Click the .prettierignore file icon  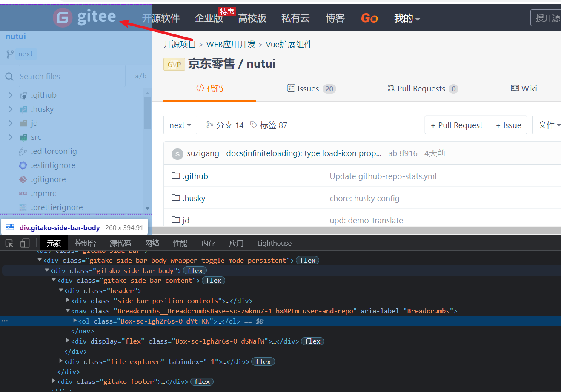(x=23, y=207)
